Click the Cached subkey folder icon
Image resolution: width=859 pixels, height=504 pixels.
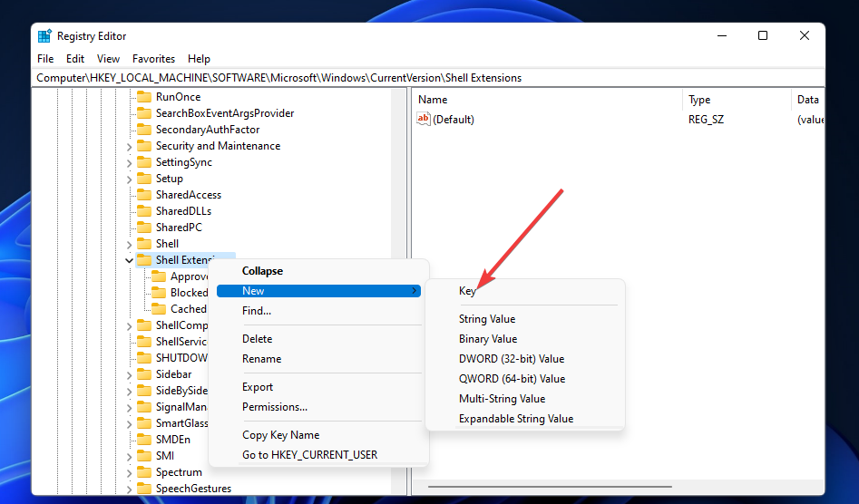tap(159, 309)
